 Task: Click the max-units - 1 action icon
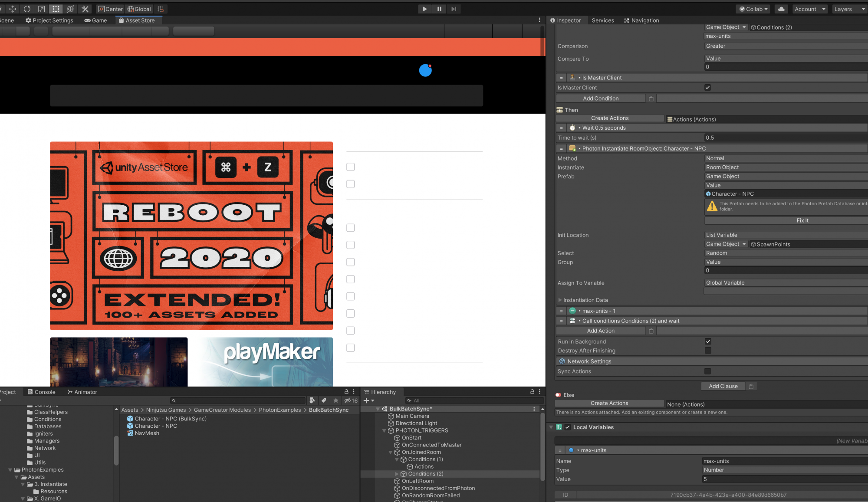(x=572, y=311)
